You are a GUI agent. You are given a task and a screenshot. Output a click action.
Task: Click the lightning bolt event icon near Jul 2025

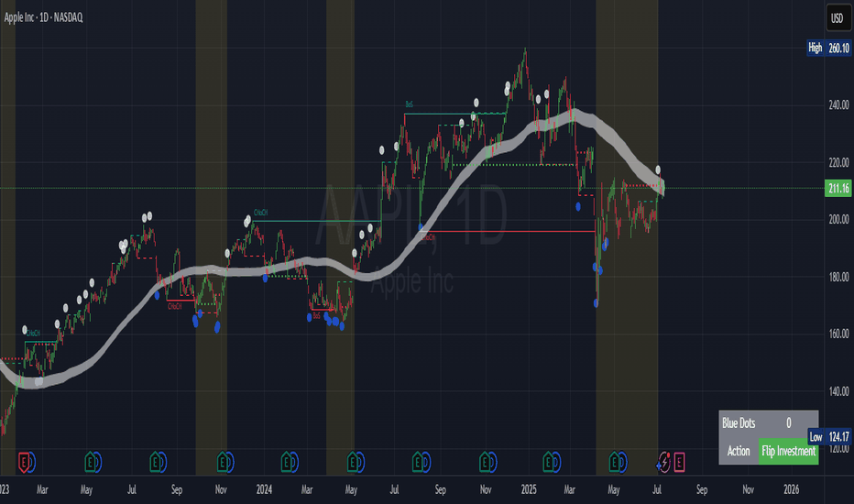click(x=664, y=462)
